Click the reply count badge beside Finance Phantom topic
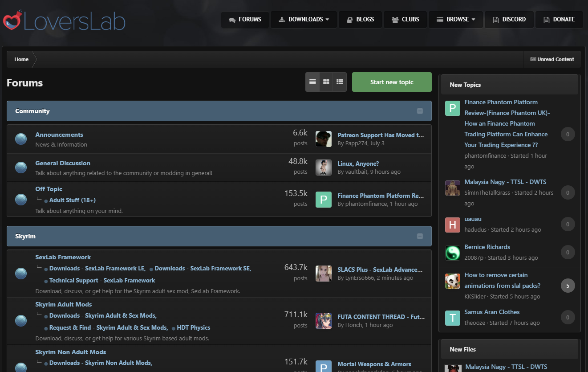Image resolution: width=588 pixels, height=372 pixels. [568, 134]
